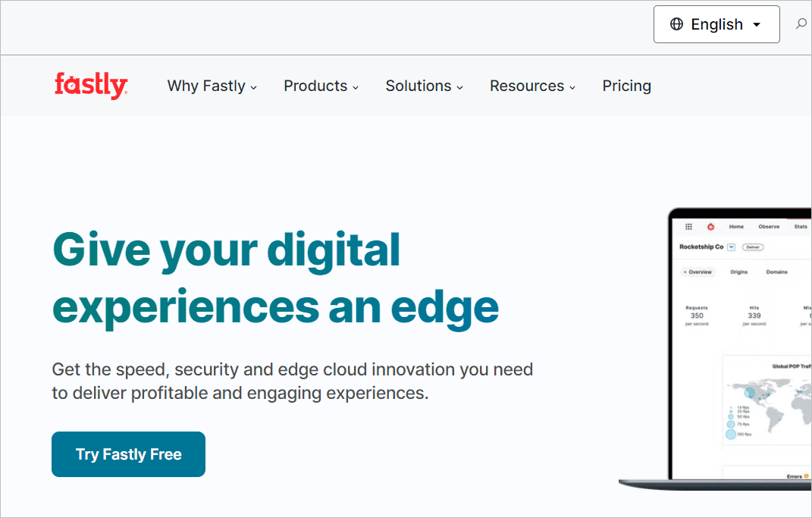
Task: Select Observe in the dashboard navigation
Action: click(x=769, y=227)
